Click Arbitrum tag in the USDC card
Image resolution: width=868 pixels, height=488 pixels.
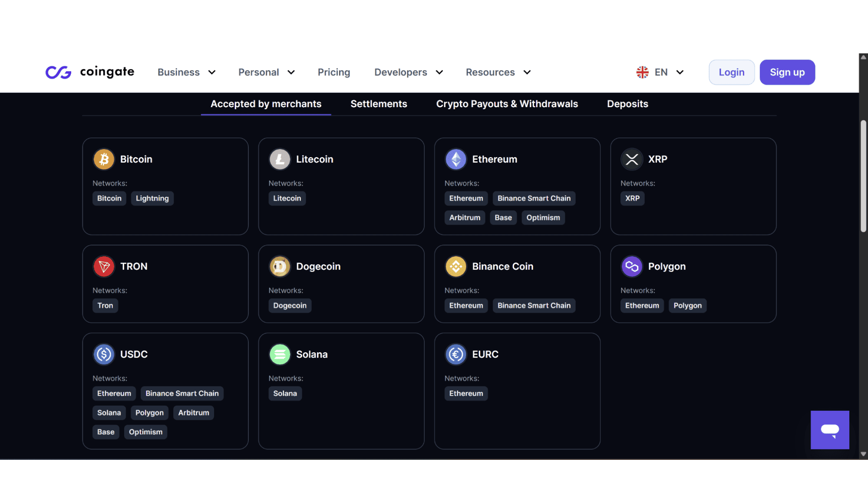(x=194, y=413)
